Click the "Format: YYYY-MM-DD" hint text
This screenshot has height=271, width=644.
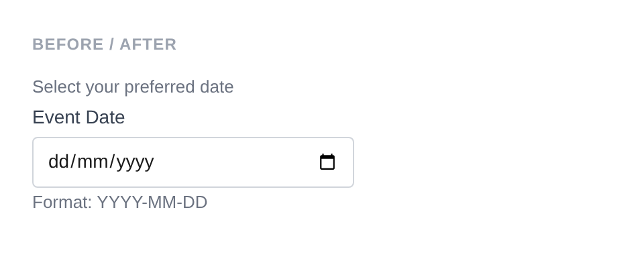click(119, 202)
